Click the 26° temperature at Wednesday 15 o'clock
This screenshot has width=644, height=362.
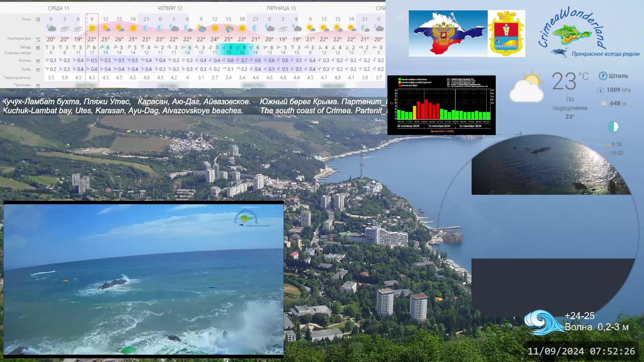pos(119,39)
